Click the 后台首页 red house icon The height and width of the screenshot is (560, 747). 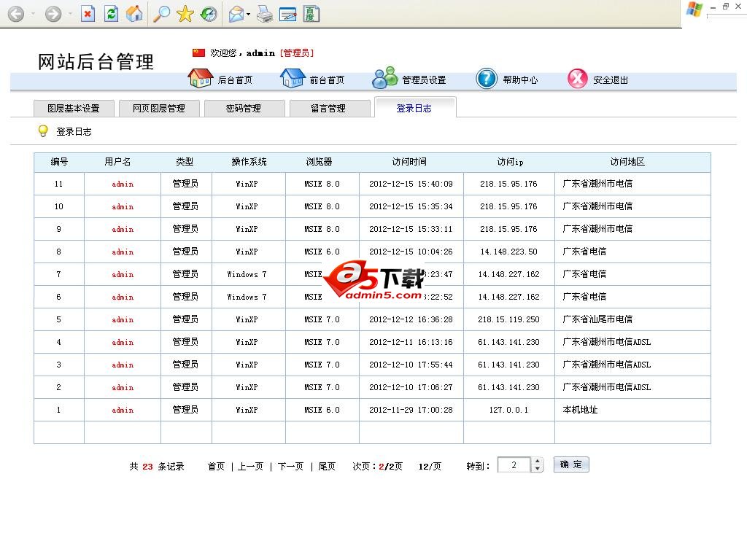[201, 78]
